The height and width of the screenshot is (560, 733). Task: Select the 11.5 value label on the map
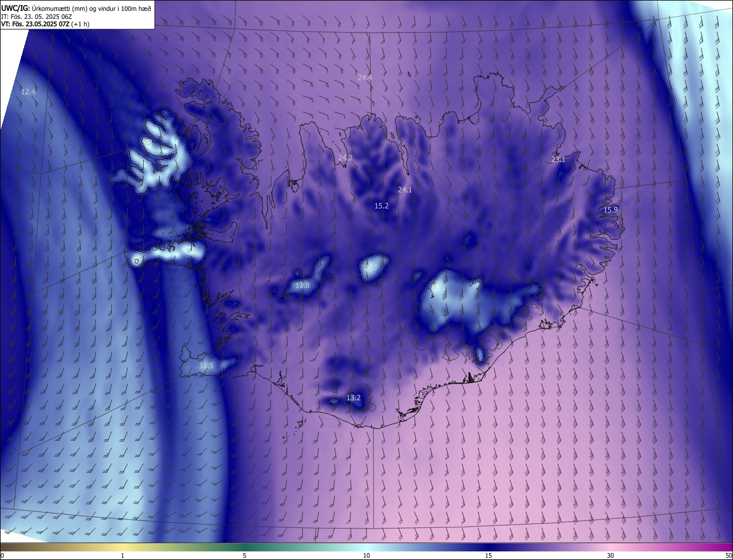click(x=206, y=365)
